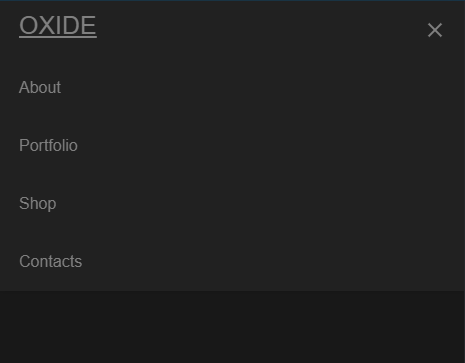Select Shop from the menu
This screenshot has width=465, height=363.
pos(37,203)
